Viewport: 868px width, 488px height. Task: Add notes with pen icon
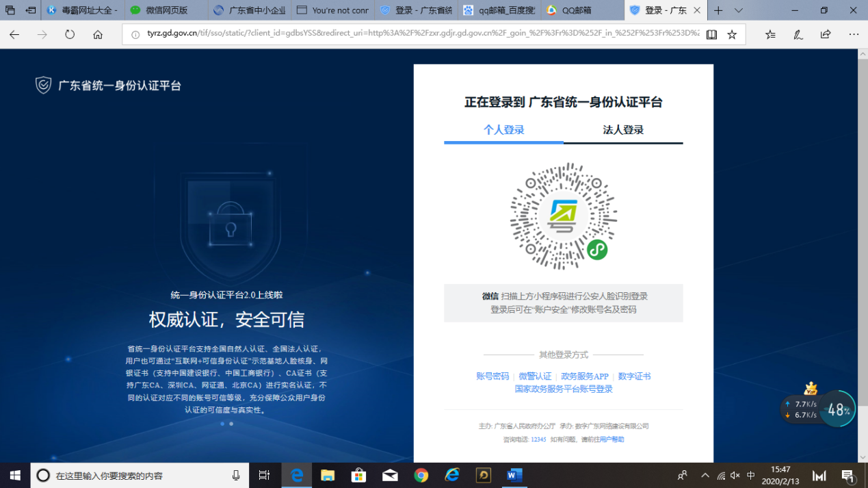click(x=798, y=35)
